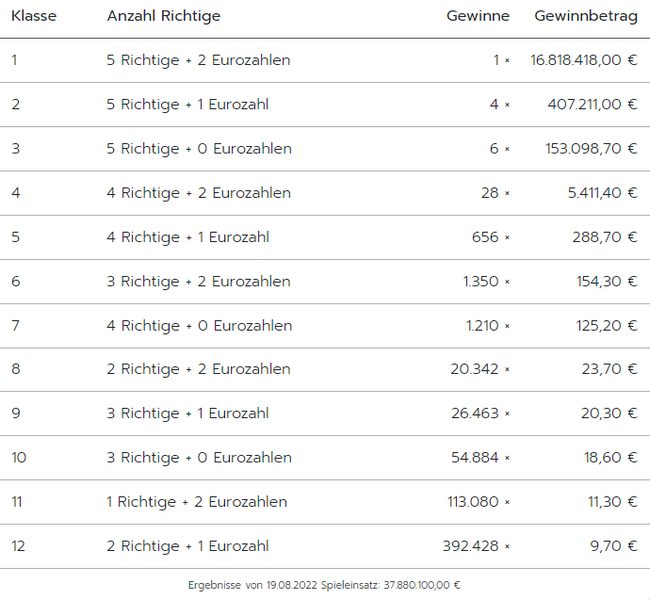
Task: Select the Gewinnbetrag column header
Action: (586, 17)
